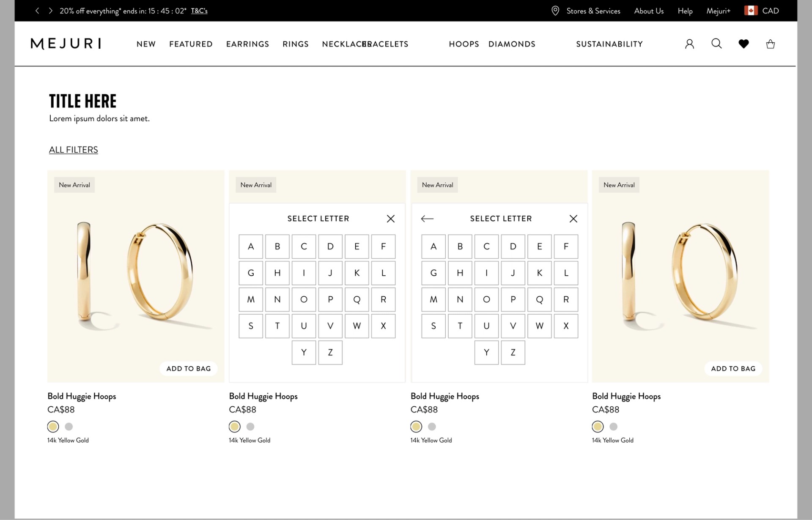
Task: Open the account profile icon
Action: point(689,44)
